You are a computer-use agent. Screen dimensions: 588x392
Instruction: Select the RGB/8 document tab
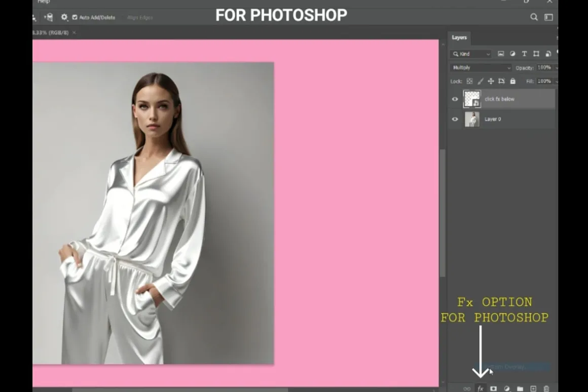(51, 32)
